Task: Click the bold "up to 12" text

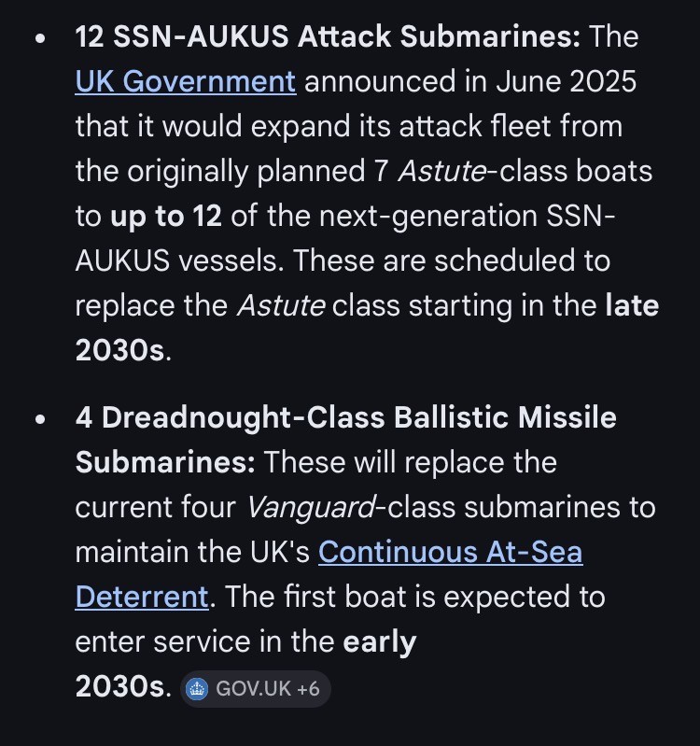Action: [166, 216]
